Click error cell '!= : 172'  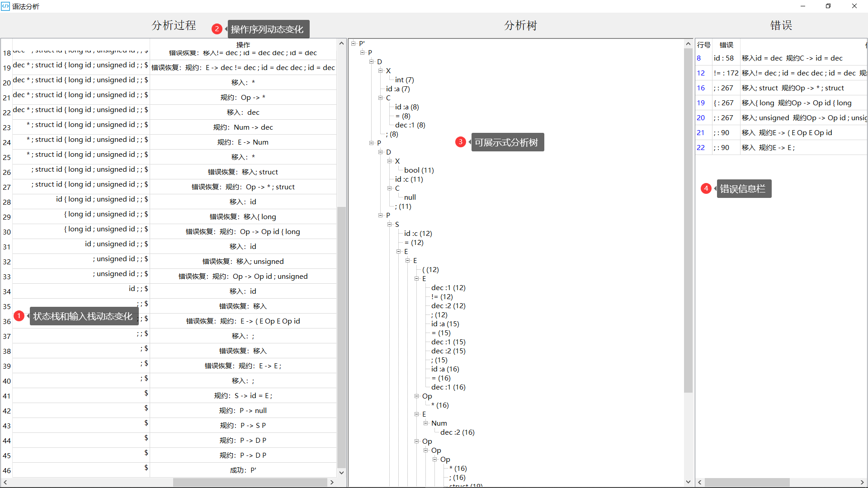coord(726,73)
